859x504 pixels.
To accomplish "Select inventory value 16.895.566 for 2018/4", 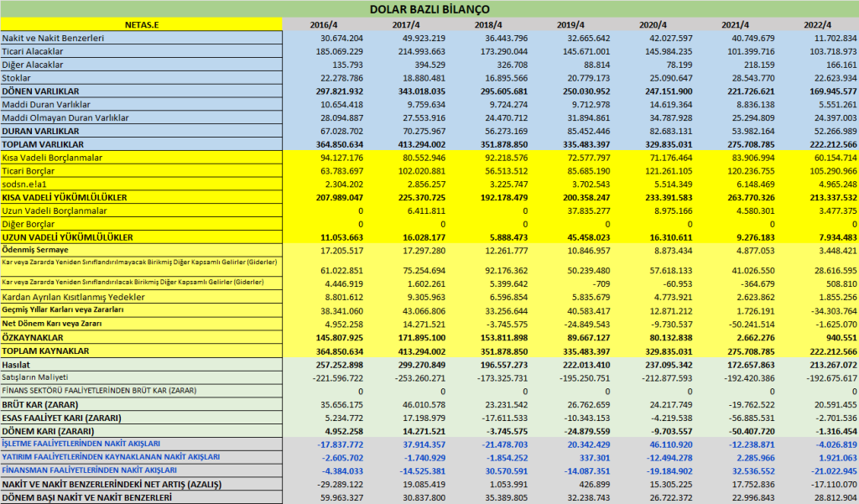I will [506, 78].
